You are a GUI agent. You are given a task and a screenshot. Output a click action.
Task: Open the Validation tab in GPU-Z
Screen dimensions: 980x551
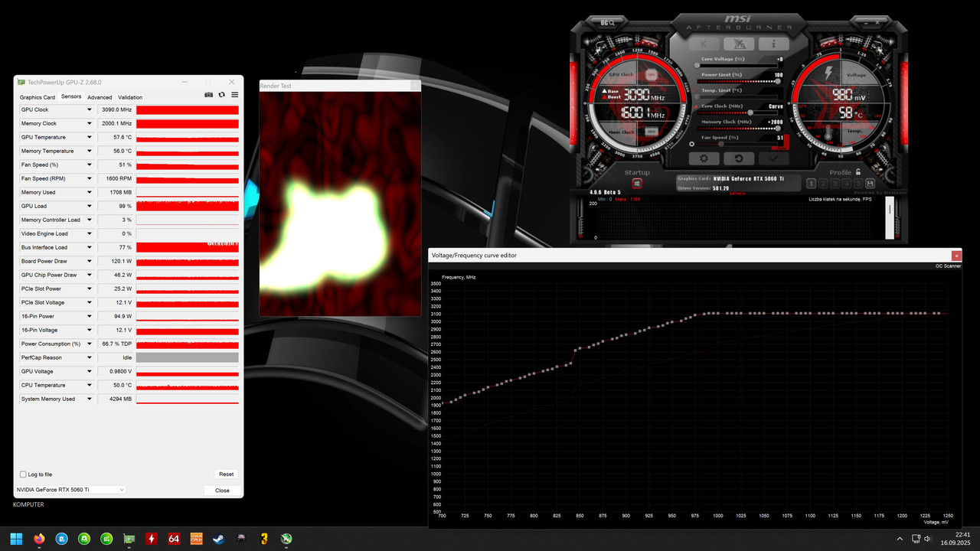tap(130, 97)
